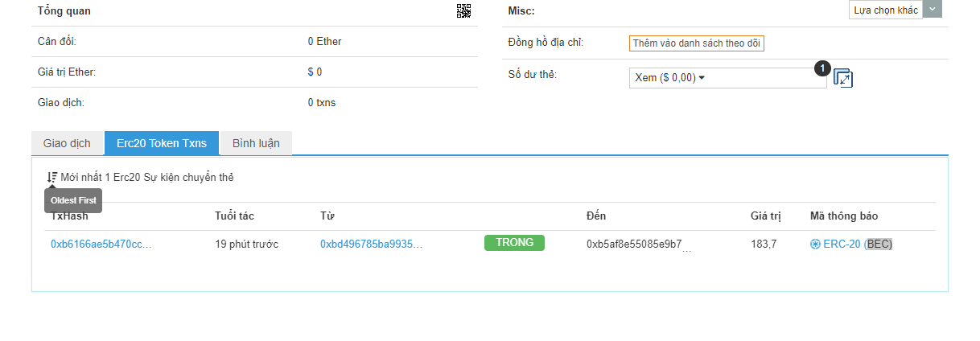Click the TxHash column header
Viewport: 980px width, 341px height.
point(69,216)
